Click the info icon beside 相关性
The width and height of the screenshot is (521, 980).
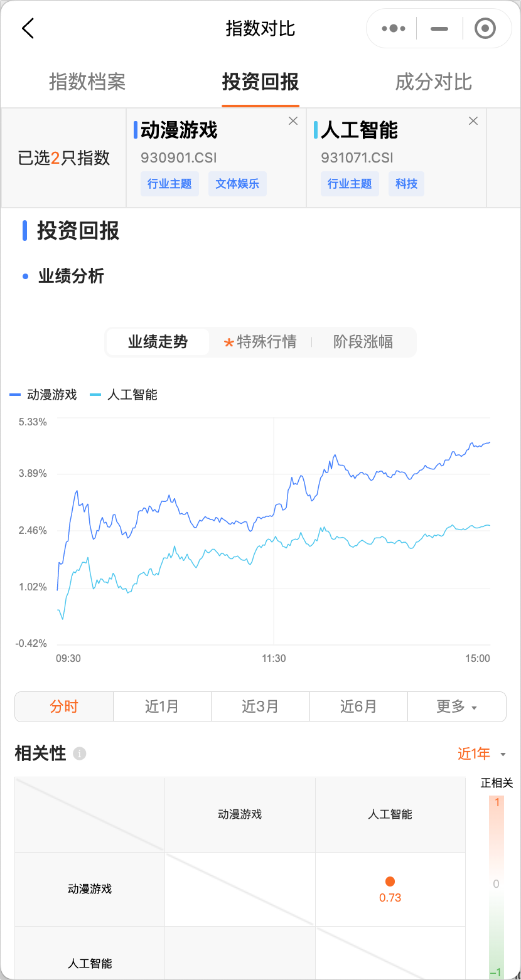(x=79, y=754)
